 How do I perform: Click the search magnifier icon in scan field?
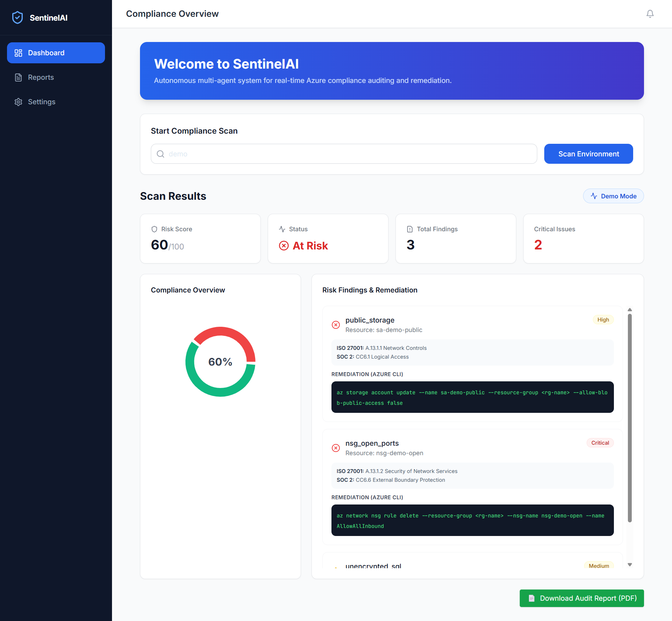click(x=160, y=154)
